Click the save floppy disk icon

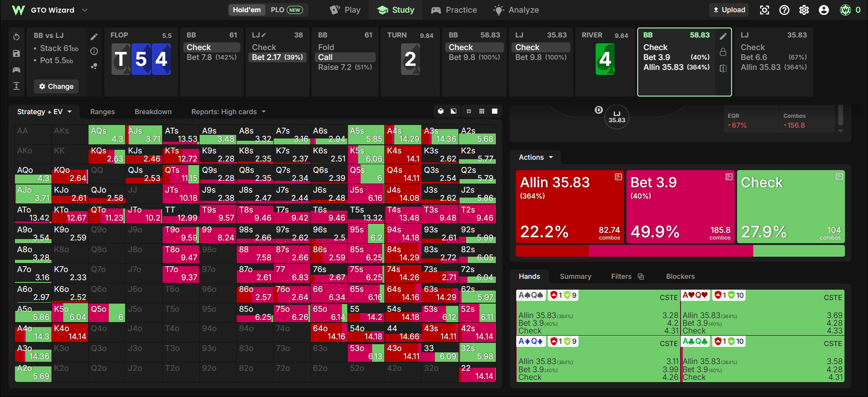click(x=16, y=53)
